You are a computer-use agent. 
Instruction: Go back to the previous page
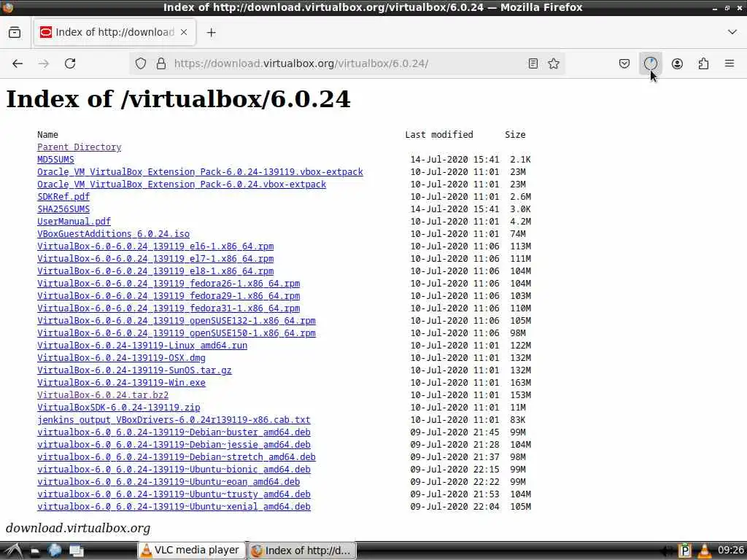(x=18, y=63)
